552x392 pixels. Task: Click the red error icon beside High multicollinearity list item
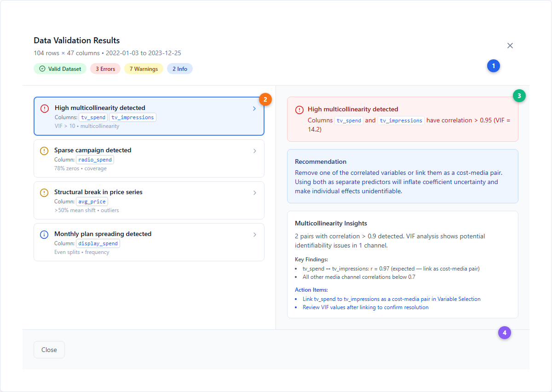click(44, 109)
